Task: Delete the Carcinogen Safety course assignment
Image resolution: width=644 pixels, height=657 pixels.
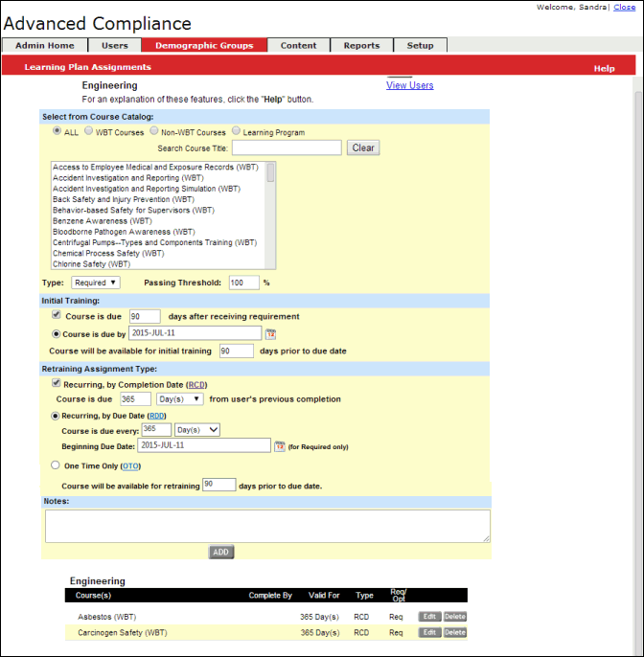Action: click(454, 632)
